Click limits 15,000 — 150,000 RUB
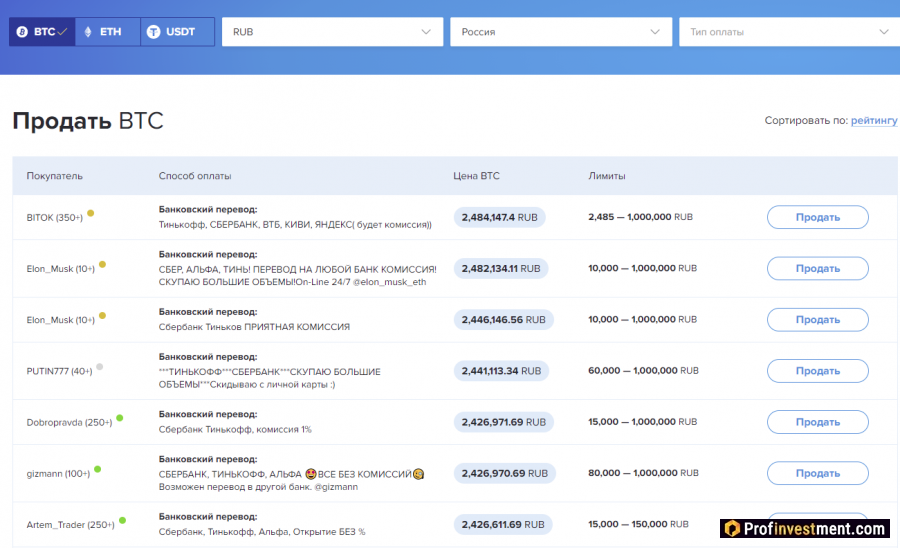This screenshot has width=900, height=548. click(x=638, y=524)
